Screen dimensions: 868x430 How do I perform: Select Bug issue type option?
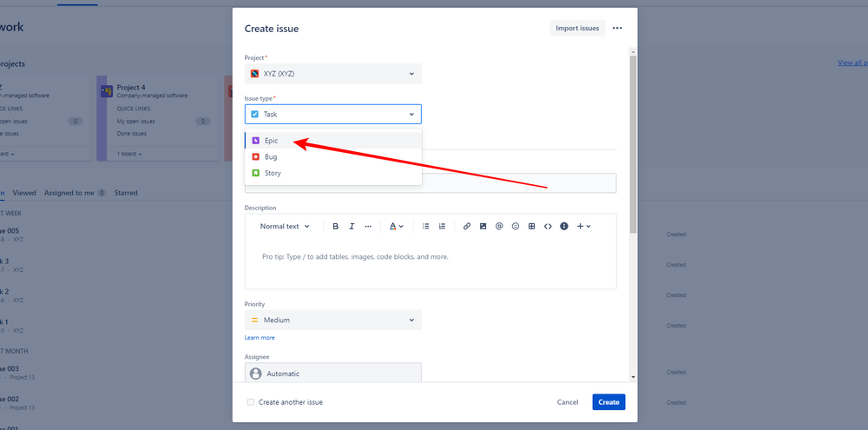point(333,157)
